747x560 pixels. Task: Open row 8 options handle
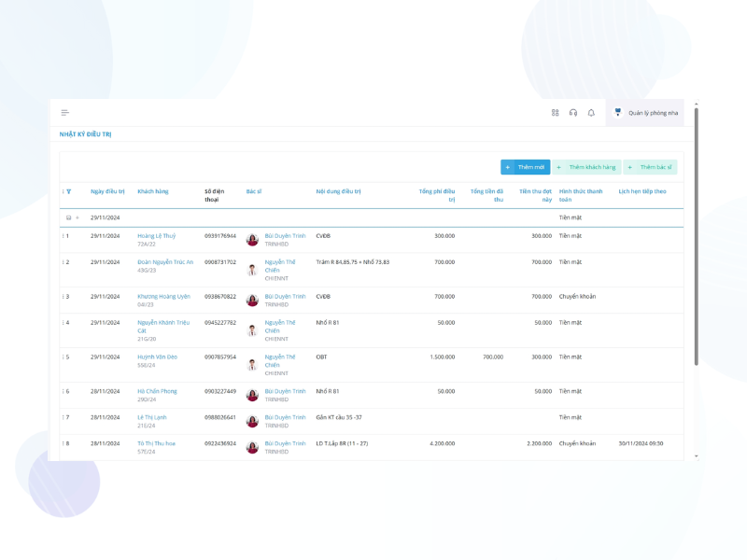pyautogui.click(x=63, y=443)
